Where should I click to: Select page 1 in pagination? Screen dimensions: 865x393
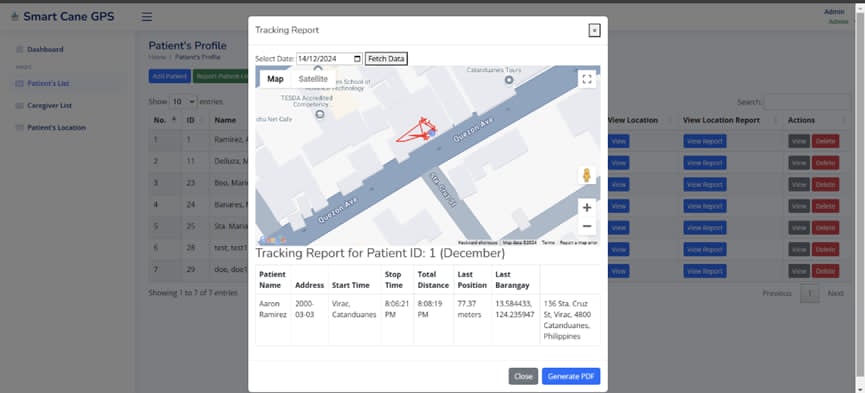click(809, 293)
